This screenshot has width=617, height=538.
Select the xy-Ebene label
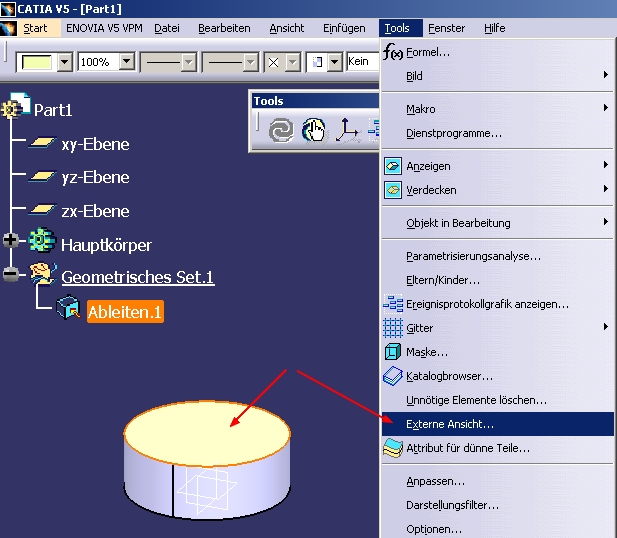point(95,144)
